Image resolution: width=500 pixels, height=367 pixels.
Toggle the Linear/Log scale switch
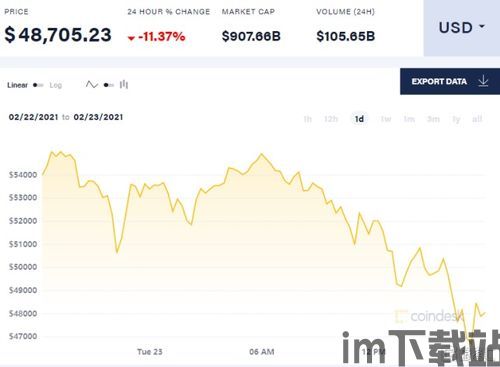[38, 85]
